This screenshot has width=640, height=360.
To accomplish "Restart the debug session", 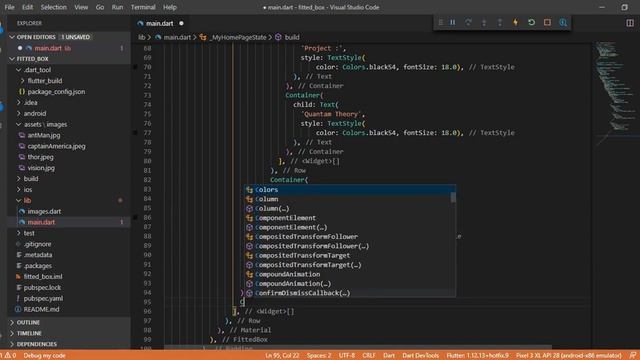I will 531,22.
